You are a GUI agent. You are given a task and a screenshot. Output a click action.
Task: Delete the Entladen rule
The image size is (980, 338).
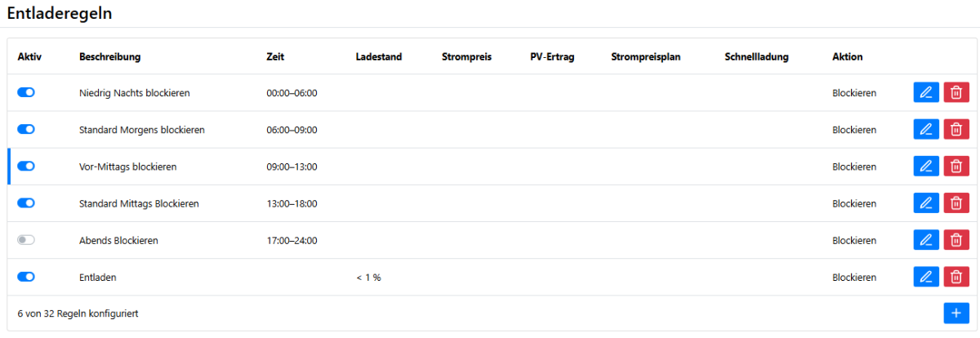click(x=956, y=277)
